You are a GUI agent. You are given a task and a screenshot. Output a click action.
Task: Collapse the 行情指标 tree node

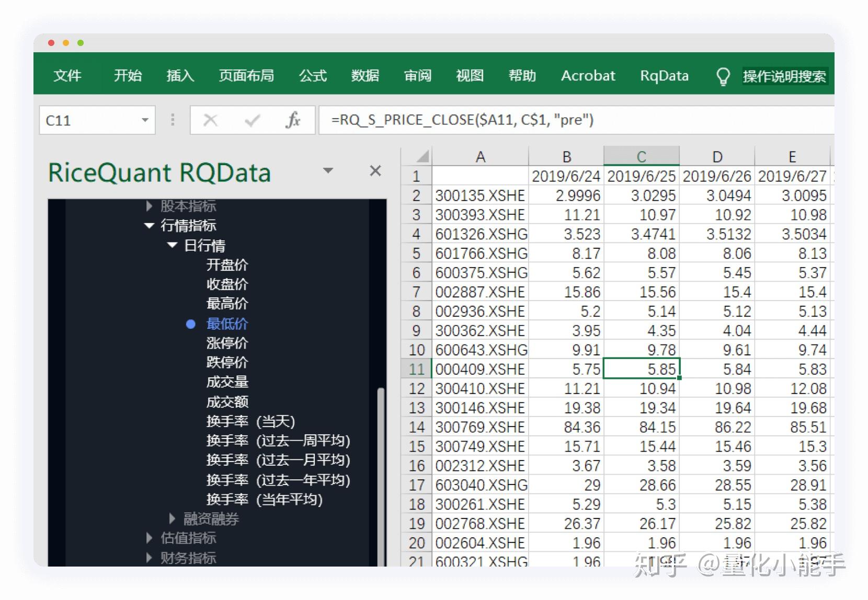[149, 225]
